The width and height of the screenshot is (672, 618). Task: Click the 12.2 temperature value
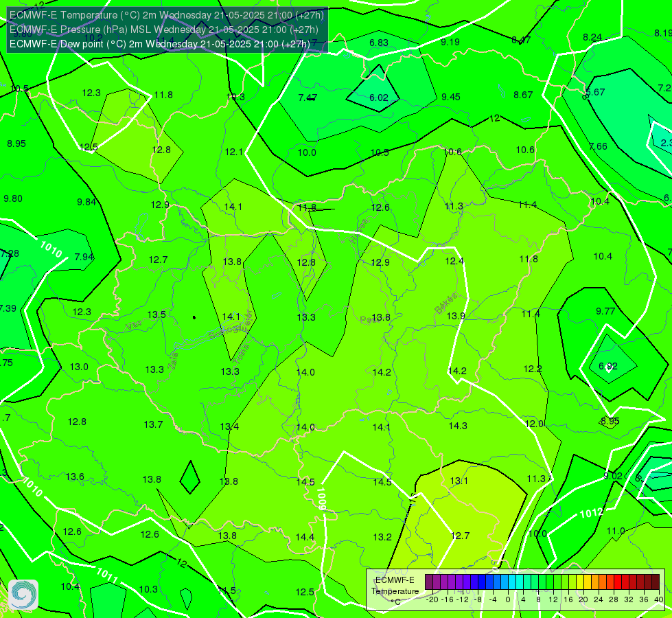point(533,369)
